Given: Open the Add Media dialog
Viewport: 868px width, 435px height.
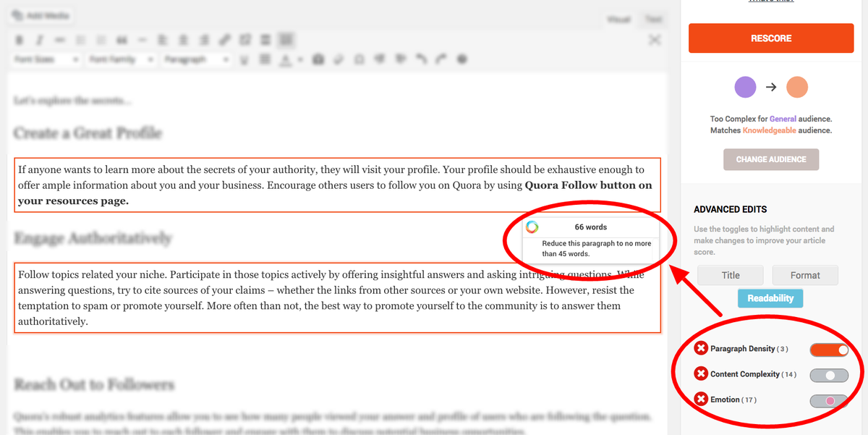Looking at the screenshot, I should click(x=40, y=15).
